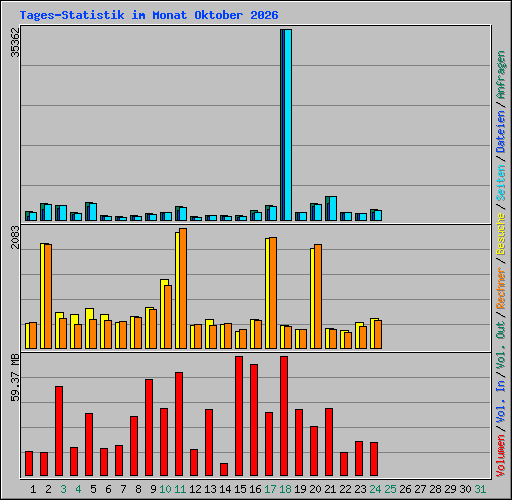This screenshot has height=500, width=512.
Task: Click the green day 24 axis label
Action: (375, 489)
